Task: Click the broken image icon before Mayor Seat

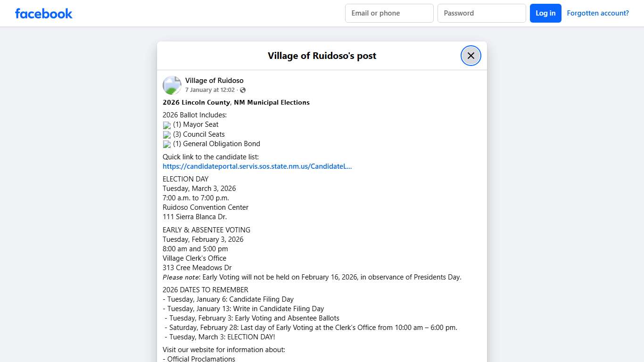Action: pos(166,124)
